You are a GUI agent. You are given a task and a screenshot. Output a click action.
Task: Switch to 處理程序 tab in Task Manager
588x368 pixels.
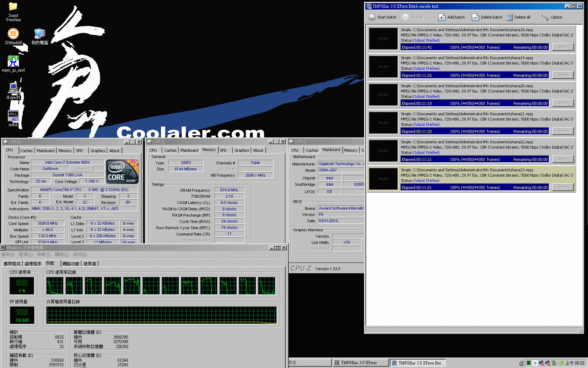(x=33, y=264)
